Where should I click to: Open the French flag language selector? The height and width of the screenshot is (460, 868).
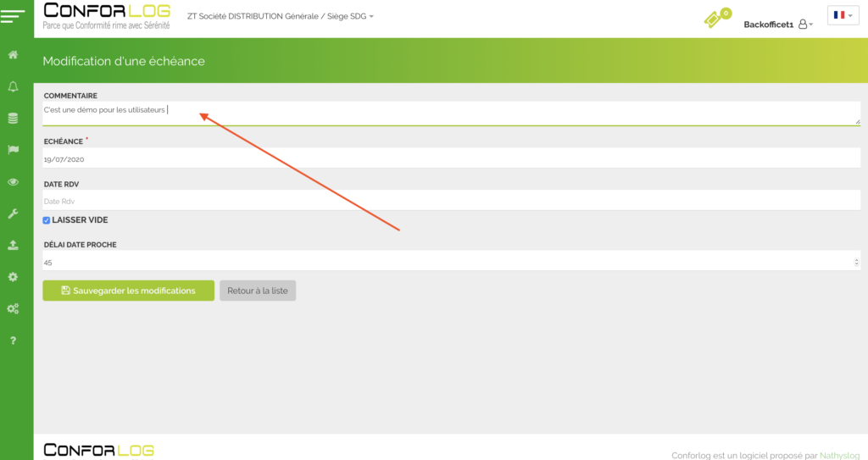843,15
